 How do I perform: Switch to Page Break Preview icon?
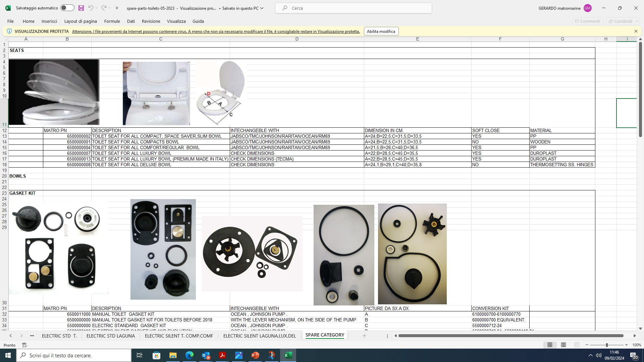pyautogui.click(x=577, y=345)
